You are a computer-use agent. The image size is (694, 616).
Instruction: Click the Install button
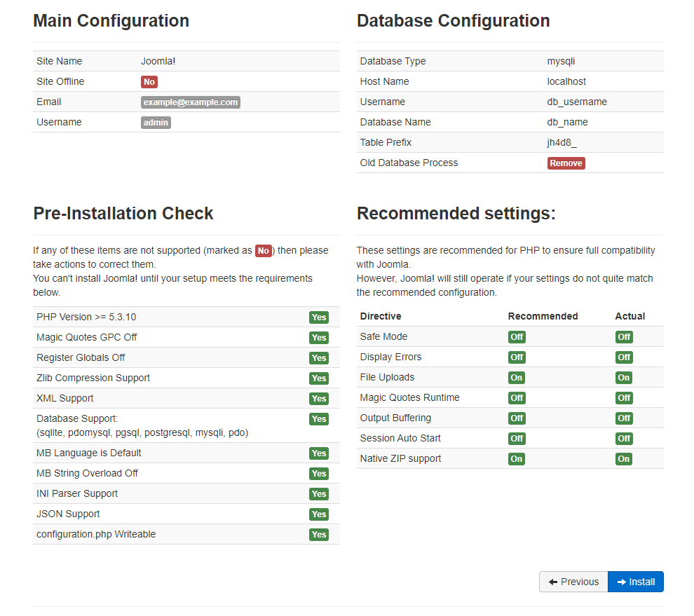pos(636,582)
